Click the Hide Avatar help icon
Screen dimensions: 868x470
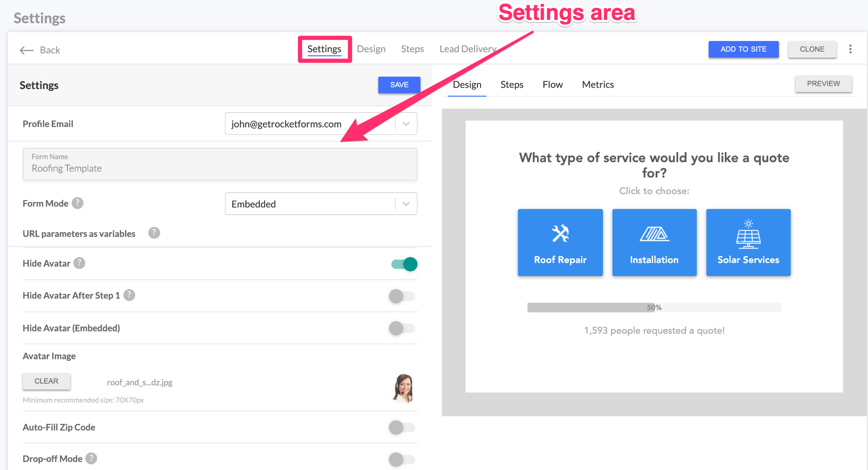[x=79, y=263]
